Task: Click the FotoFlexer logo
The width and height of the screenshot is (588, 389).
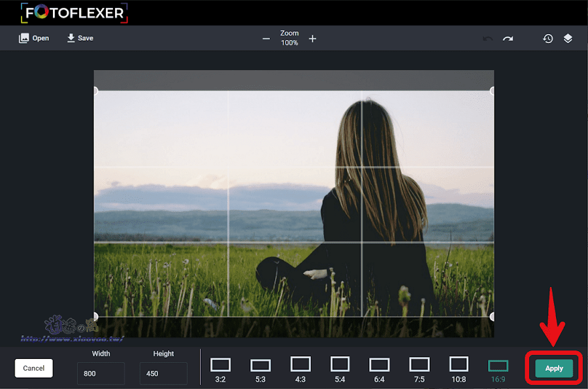Action: [73, 11]
